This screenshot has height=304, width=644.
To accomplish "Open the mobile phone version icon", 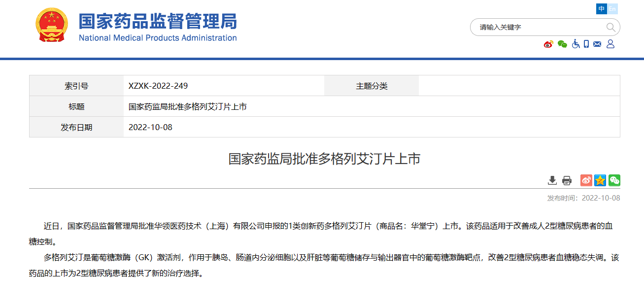I will click(x=586, y=44).
